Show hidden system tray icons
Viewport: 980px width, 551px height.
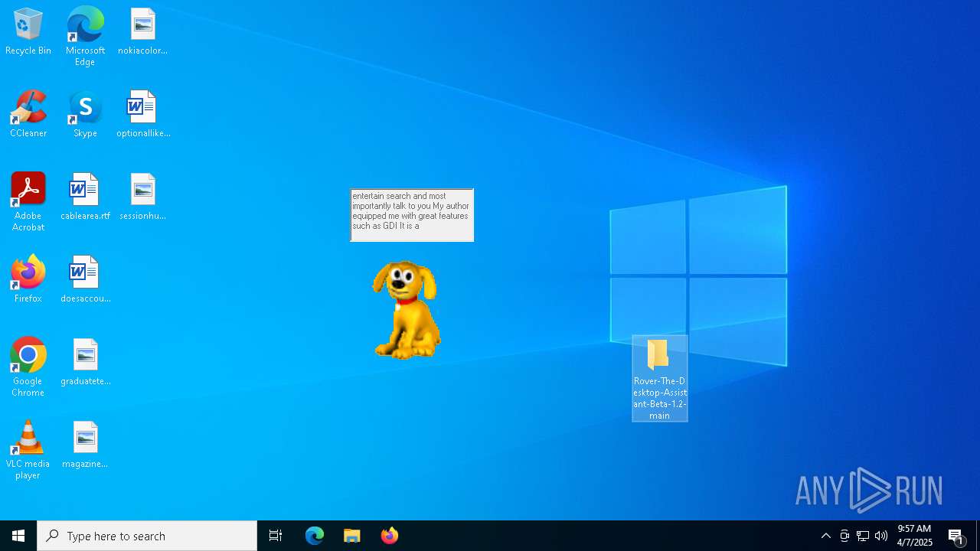(826, 536)
